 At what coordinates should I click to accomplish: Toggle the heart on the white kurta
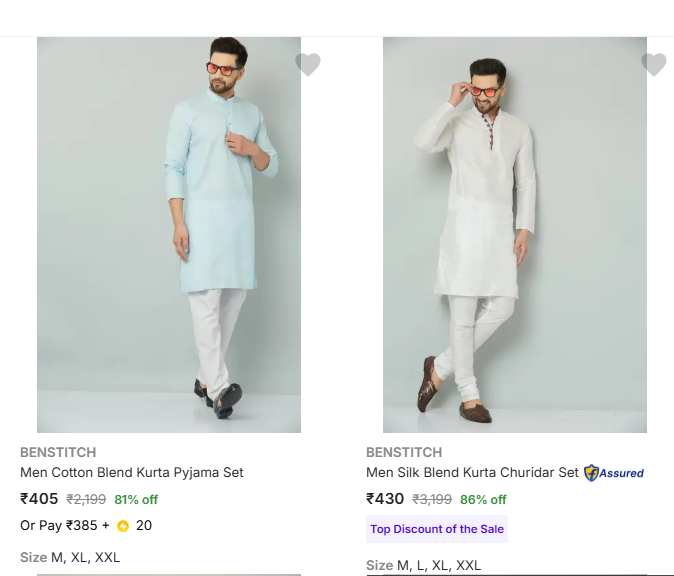click(654, 65)
